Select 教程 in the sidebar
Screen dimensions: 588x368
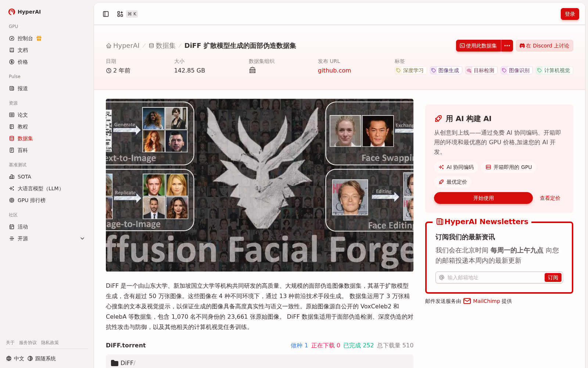[x=47, y=127]
